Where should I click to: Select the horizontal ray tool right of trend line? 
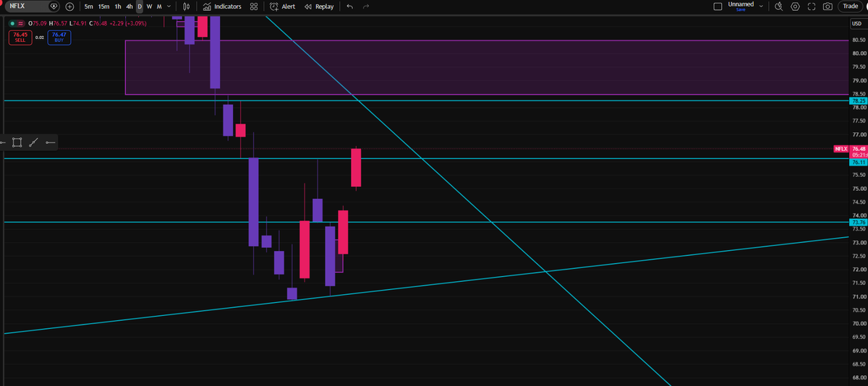[x=49, y=142]
